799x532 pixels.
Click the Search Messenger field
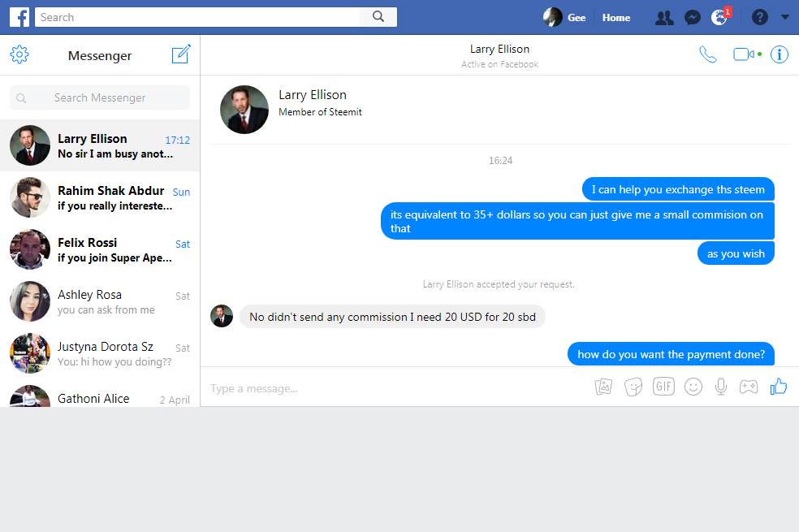click(100, 97)
